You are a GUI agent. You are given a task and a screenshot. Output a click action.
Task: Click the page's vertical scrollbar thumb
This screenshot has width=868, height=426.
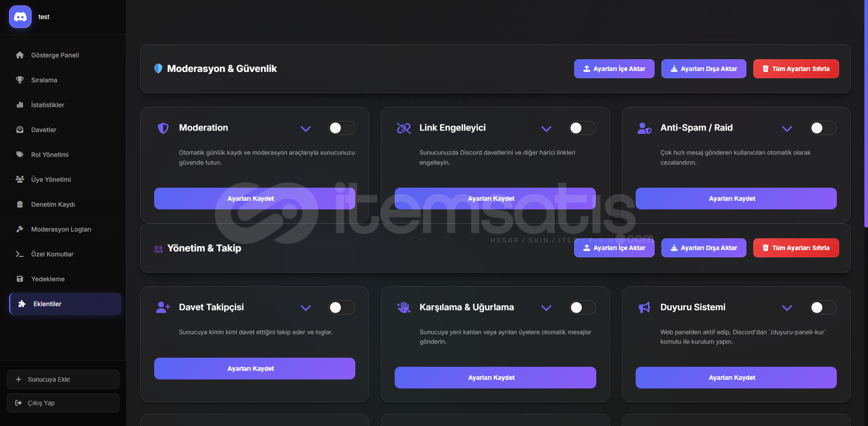865,113
